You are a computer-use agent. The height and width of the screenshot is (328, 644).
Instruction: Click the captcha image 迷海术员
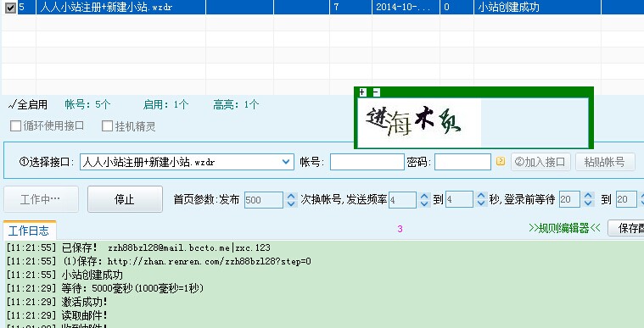point(419,122)
